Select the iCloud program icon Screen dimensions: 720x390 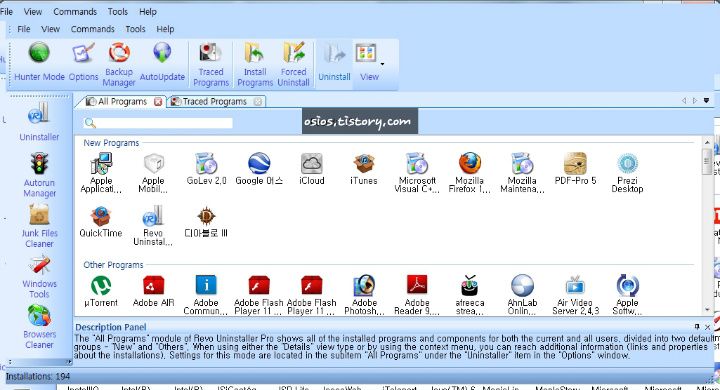click(312, 164)
